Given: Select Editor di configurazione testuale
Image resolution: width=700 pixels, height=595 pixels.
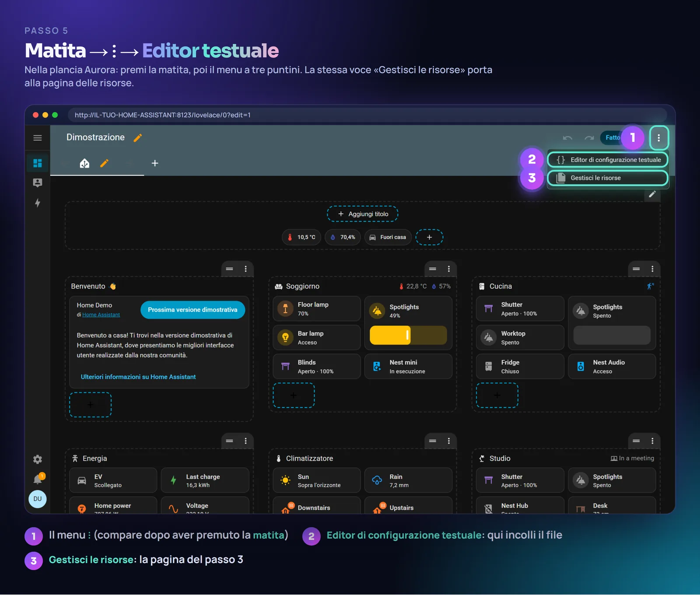Looking at the screenshot, I should [608, 160].
